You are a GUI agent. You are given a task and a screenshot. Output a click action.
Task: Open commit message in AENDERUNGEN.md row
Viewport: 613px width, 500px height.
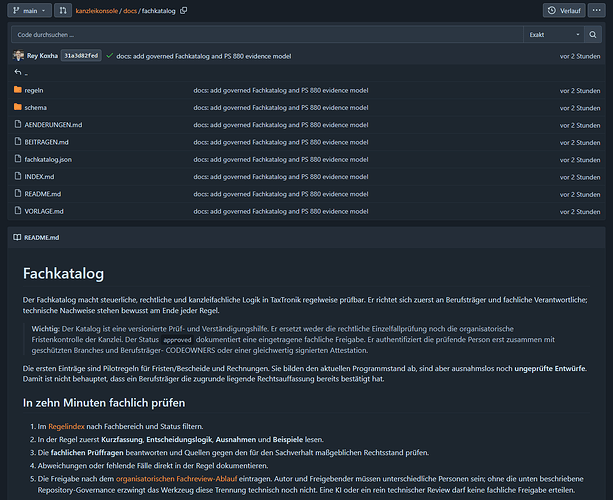281,125
